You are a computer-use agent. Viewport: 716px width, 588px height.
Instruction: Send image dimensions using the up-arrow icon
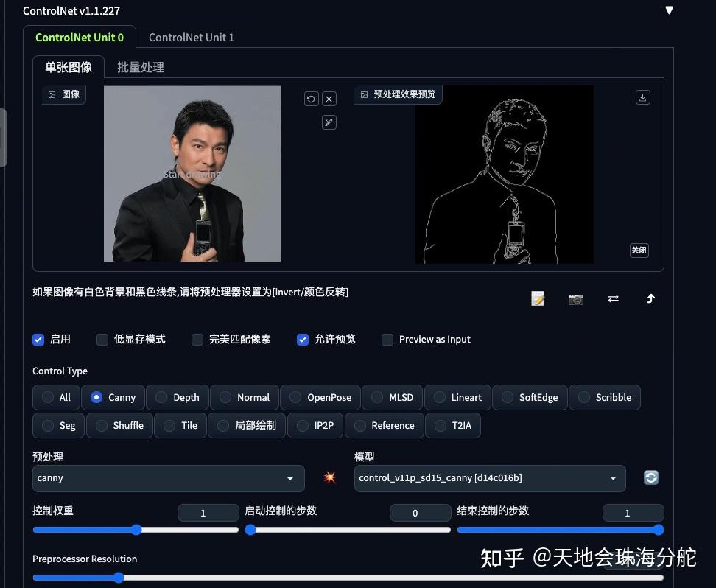click(650, 298)
